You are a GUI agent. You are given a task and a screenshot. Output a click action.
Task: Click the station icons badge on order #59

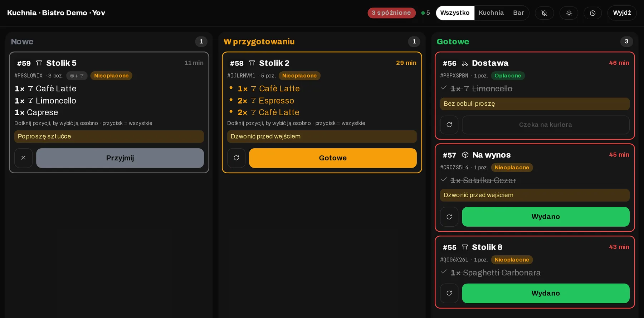[77, 76]
